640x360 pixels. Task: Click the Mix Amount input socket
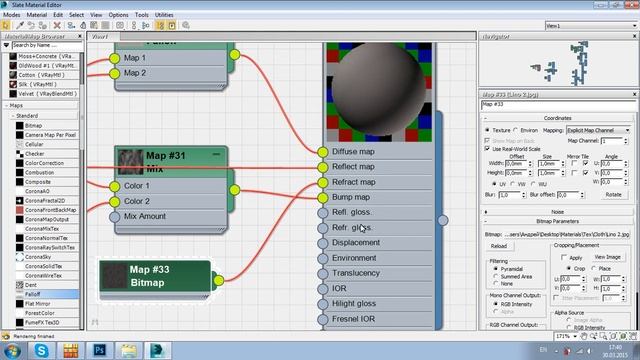[115, 217]
